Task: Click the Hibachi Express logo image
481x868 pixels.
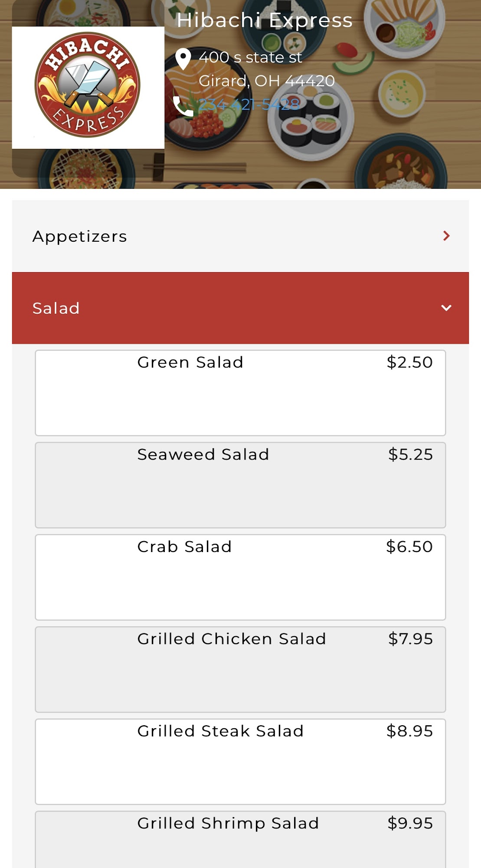Action: click(x=88, y=87)
